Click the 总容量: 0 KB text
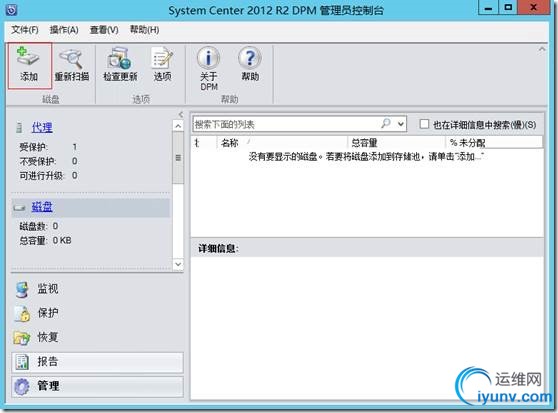558x413 pixels. click(x=45, y=241)
